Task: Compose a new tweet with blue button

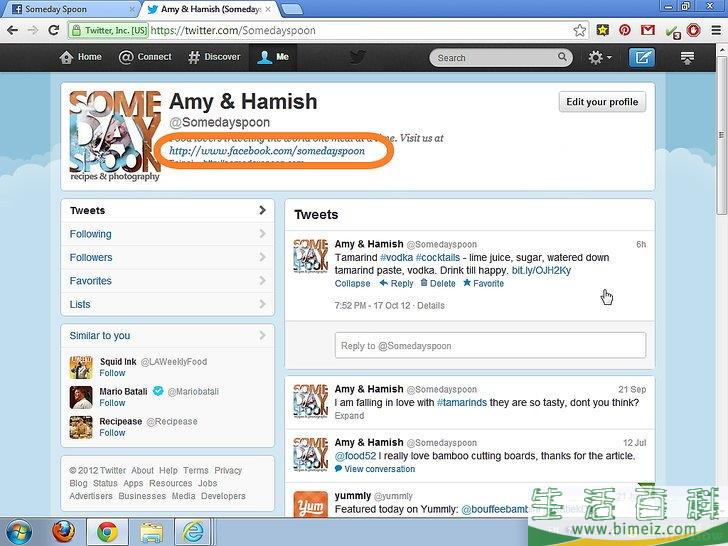Action: coord(642,58)
